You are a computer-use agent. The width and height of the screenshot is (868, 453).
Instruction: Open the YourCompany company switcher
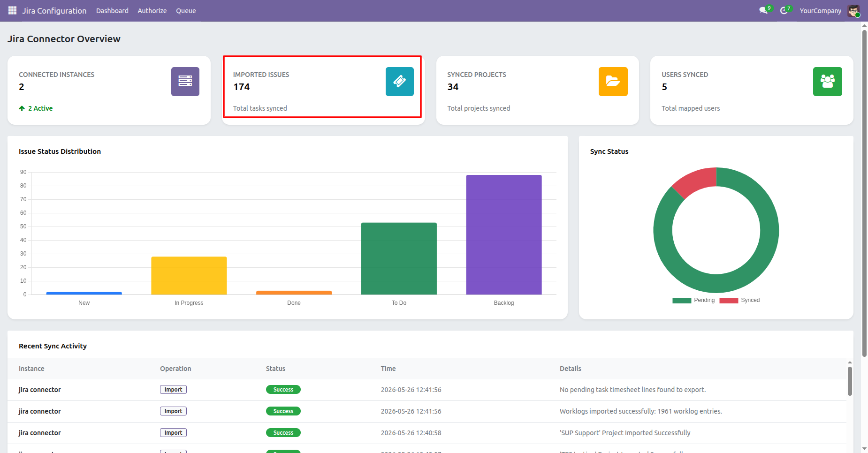click(821, 11)
